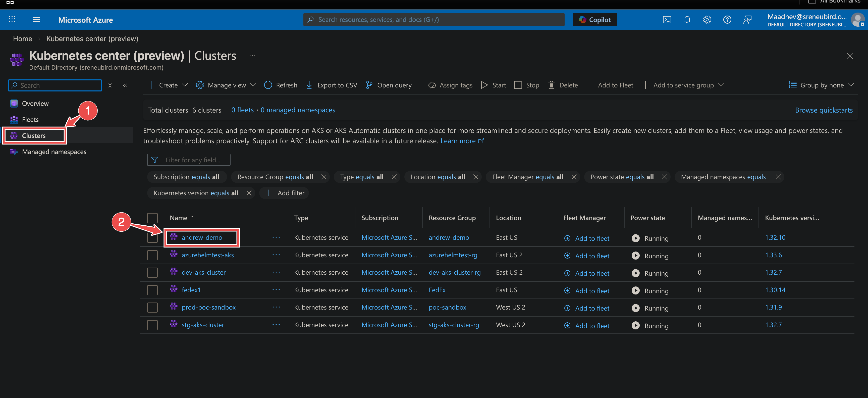Viewport: 868px width, 398px height.
Task: Open the Azure portal settings gear
Action: pos(707,20)
